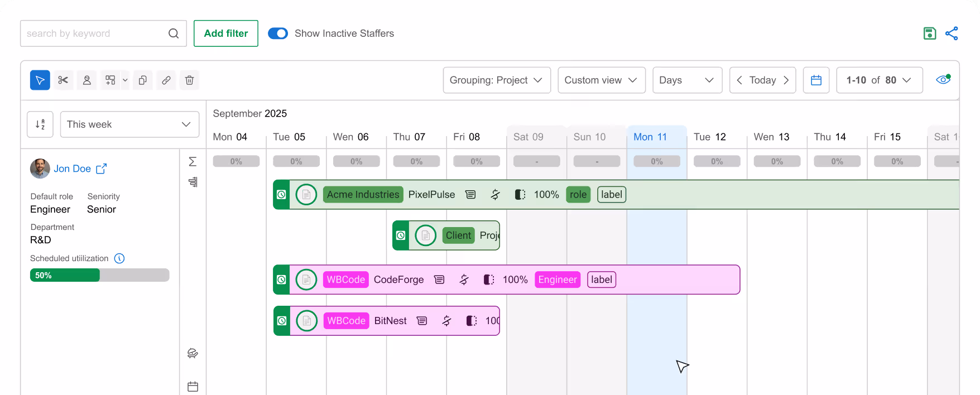Open the Custom view dropdown
The height and width of the screenshot is (395, 980).
[x=602, y=80]
